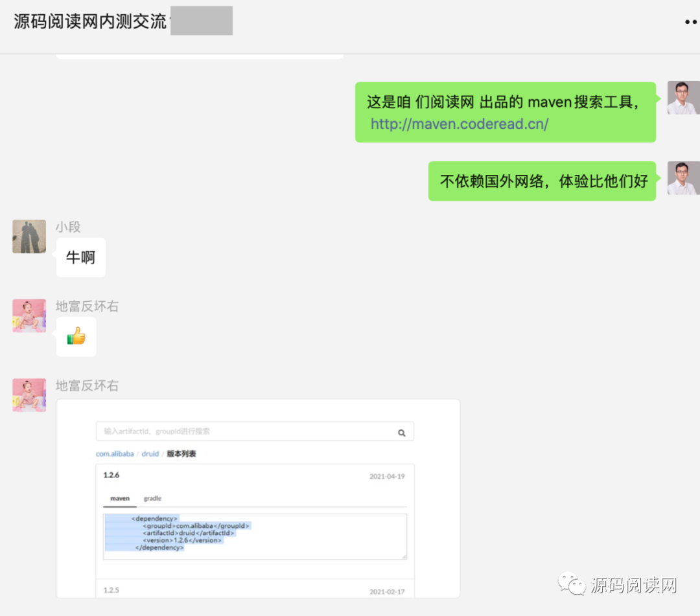
Task: Click the artifactId search input field
Action: (253, 431)
